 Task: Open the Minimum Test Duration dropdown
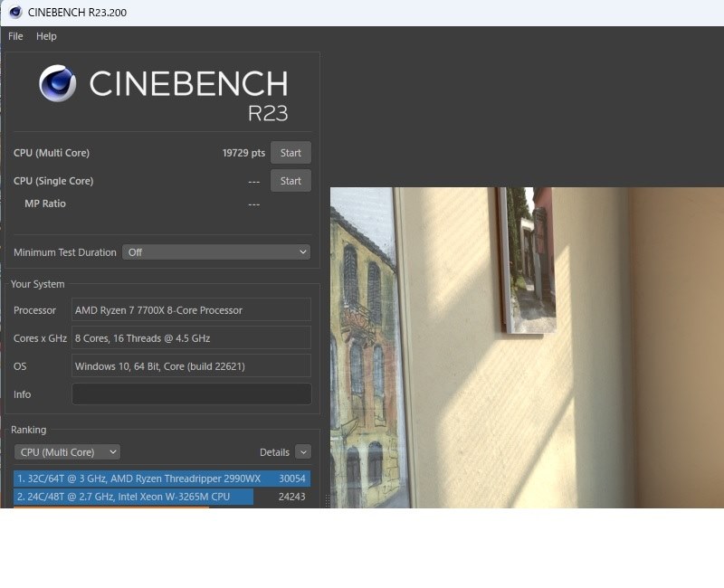tap(216, 252)
